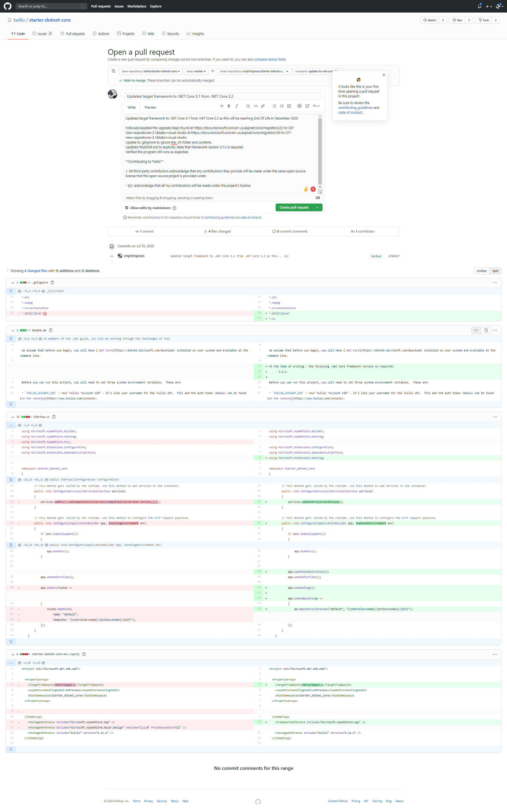The height and width of the screenshot is (812, 507).
Task: Switch diff view to Unified
Action: click(481, 271)
